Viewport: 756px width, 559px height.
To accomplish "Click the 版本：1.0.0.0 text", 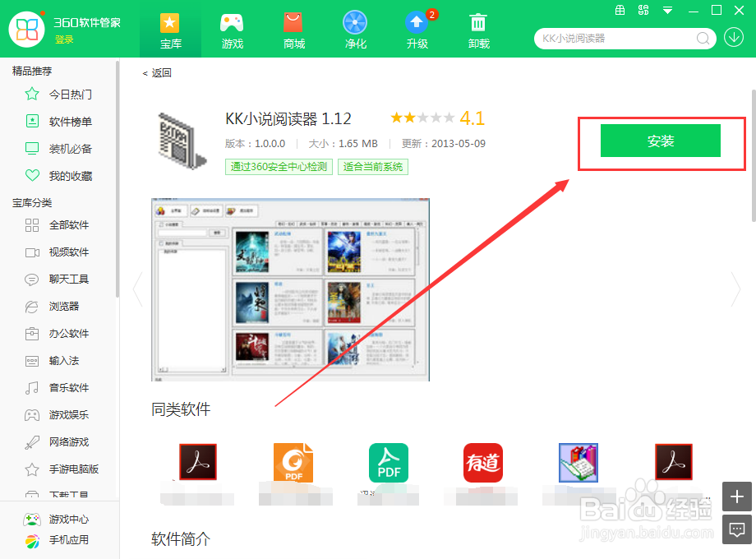I will tap(255, 144).
